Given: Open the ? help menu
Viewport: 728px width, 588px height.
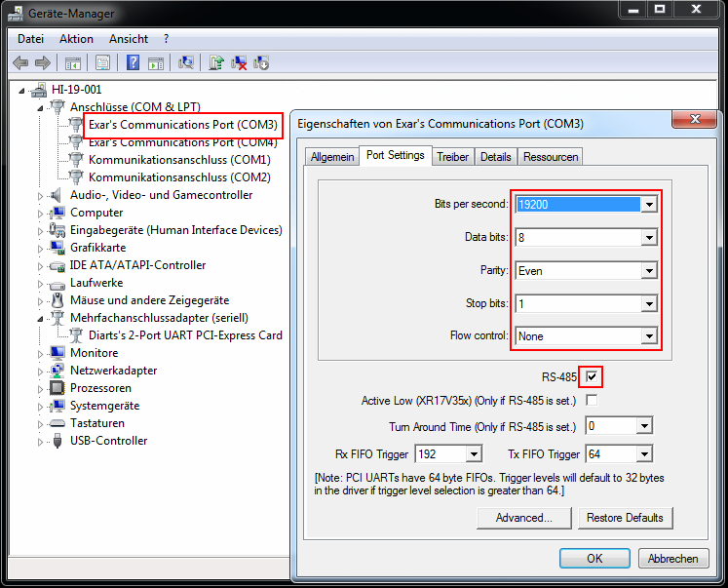Looking at the screenshot, I should 167,39.
